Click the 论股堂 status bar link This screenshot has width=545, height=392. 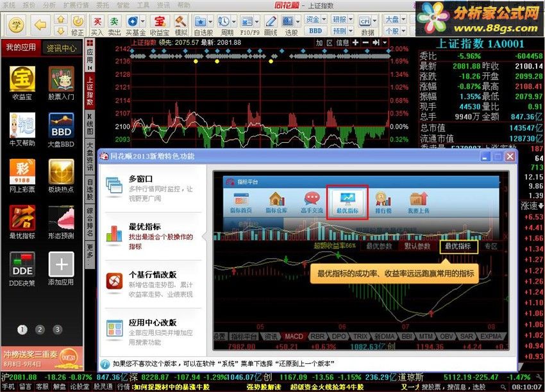pyautogui.click(x=80, y=387)
